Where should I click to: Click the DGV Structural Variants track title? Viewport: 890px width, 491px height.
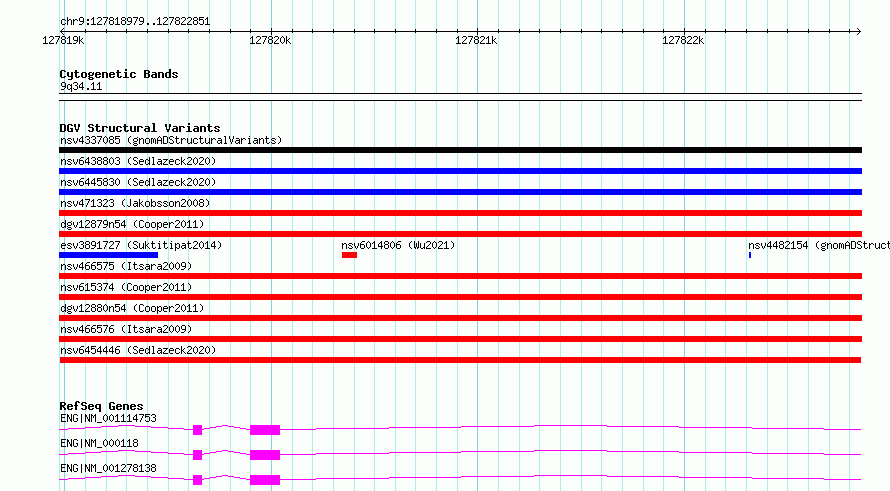click(x=140, y=128)
